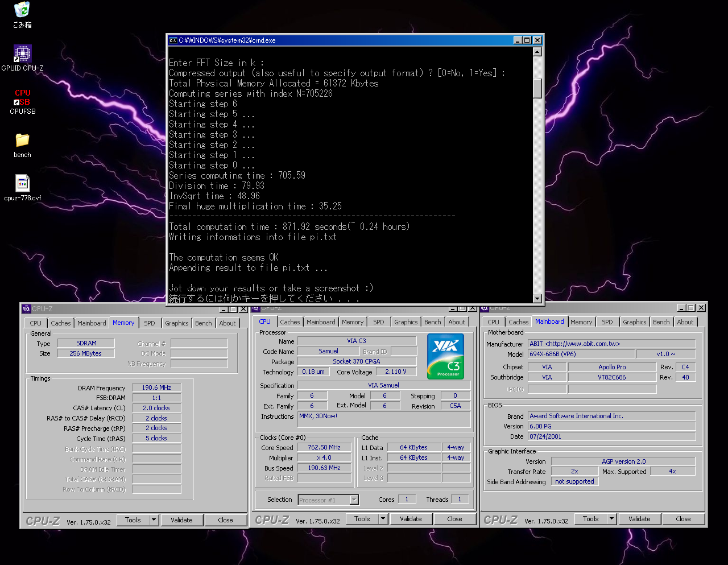Viewport: 728px width, 565px height.
Task: Click the VIA C3 processor logo
Action: coord(445,356)
